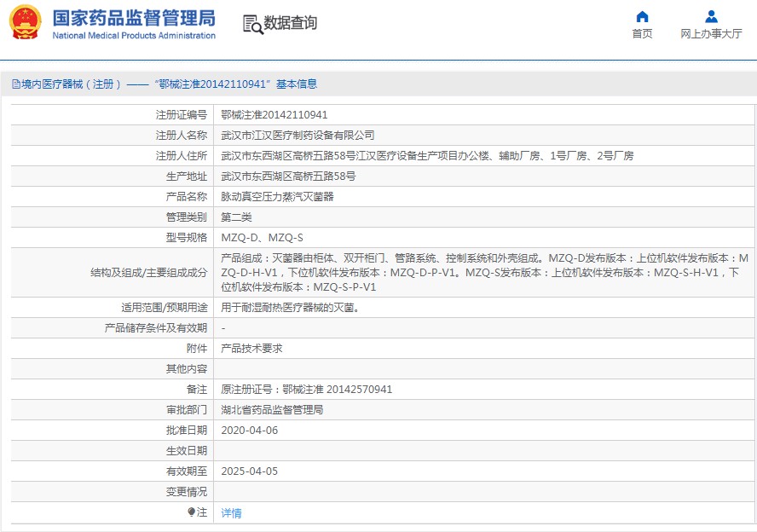The image size is (757, 532).
Task: Click the 注册人名称 row label
Action: tap(182, 136)
